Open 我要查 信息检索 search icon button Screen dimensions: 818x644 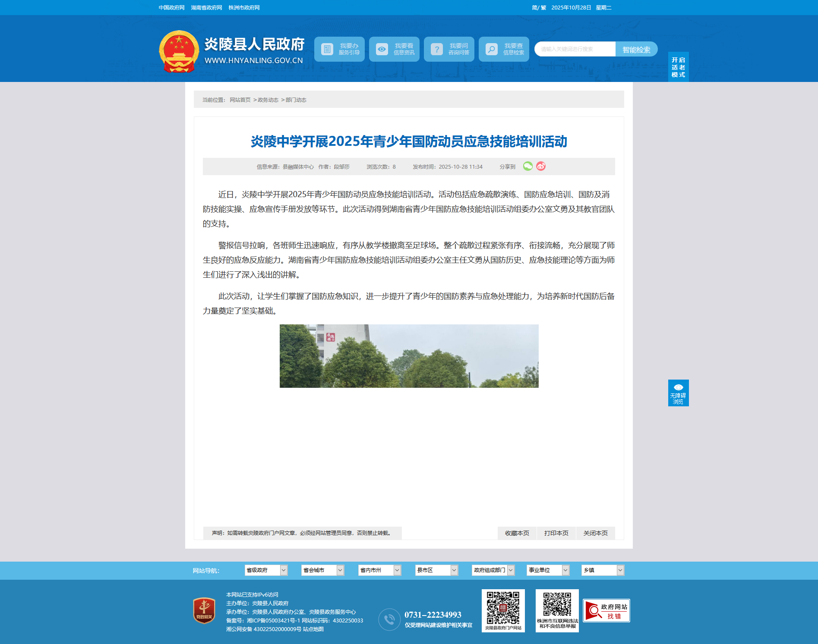504,49
